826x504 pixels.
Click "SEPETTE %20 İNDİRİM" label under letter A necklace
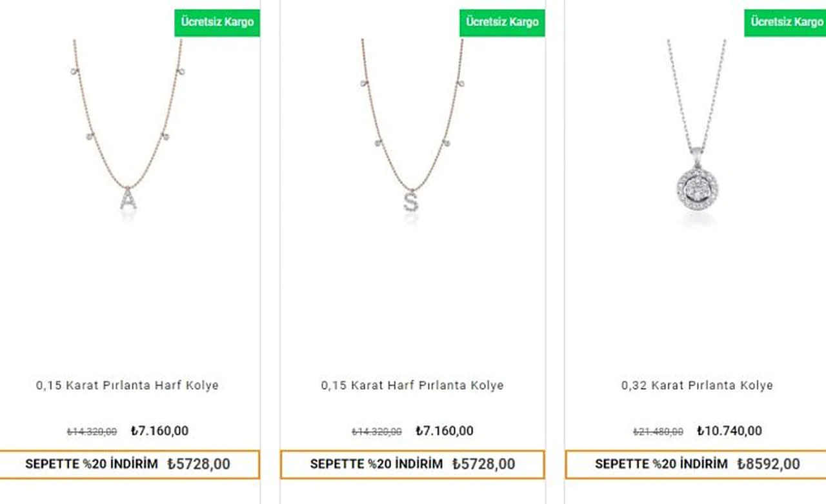91,464
